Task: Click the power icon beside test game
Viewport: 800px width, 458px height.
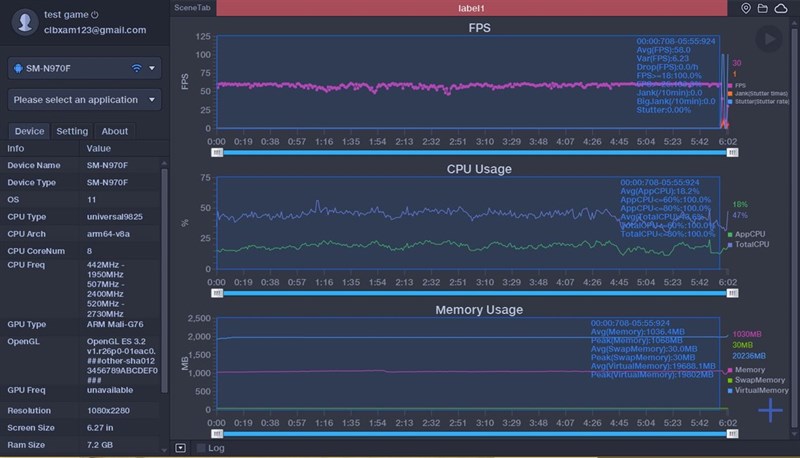Action: [x=95, y=15]
